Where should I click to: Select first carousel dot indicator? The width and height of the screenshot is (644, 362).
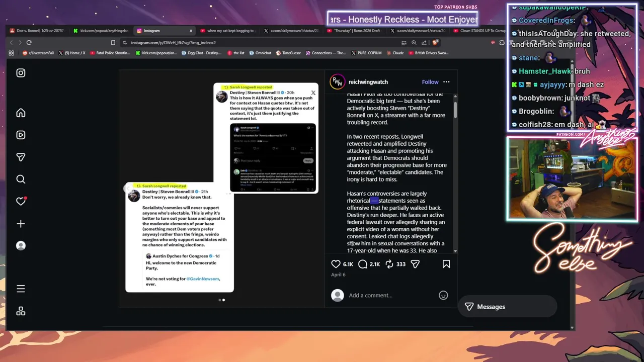[219, 300]
